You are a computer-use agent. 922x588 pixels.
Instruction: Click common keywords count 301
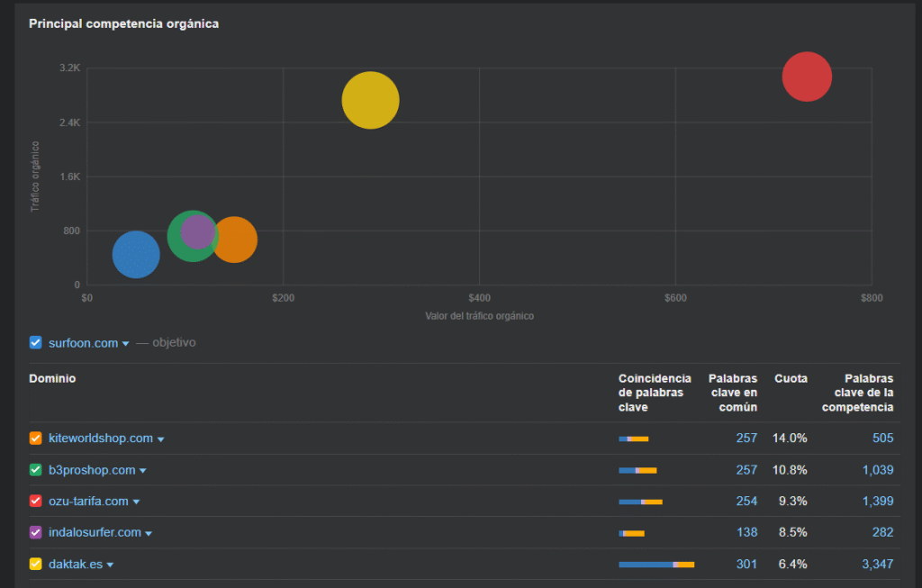click(746, 565)
